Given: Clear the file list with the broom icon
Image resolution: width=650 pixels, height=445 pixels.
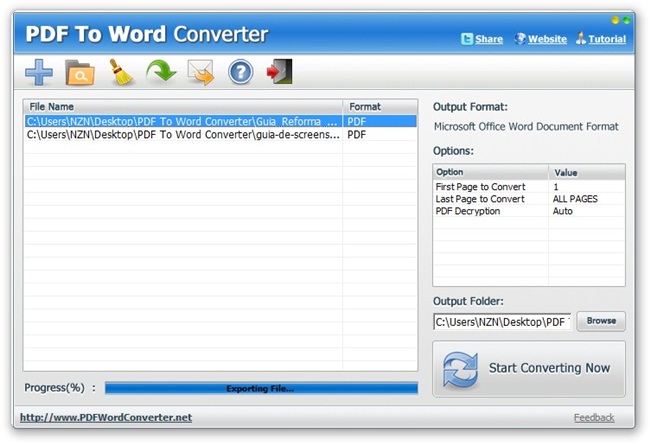Looking at the screenshot, I should pyautogui.click(x=121, y=72).
